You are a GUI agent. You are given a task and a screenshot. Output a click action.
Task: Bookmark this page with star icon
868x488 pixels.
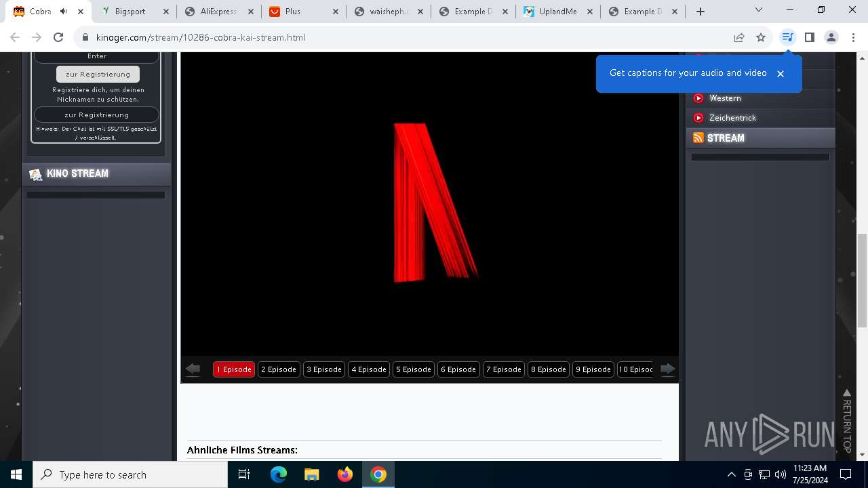click(x=761, y=37)
